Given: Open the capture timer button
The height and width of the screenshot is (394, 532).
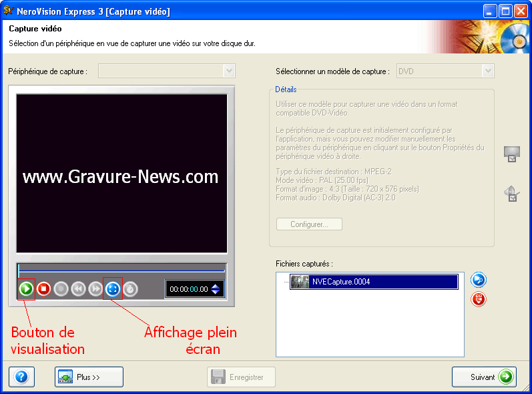Looking at the screenshot, I should 130,288.
